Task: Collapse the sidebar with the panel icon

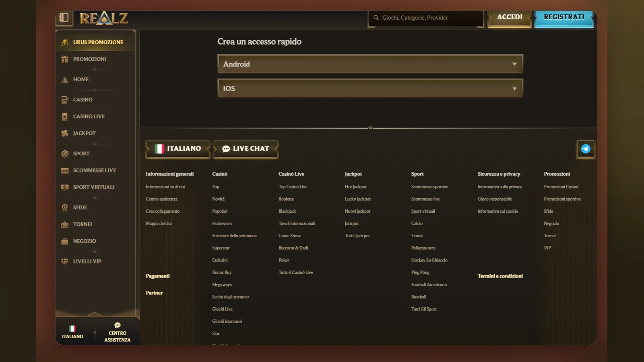Action: click(x=64, y=17)
